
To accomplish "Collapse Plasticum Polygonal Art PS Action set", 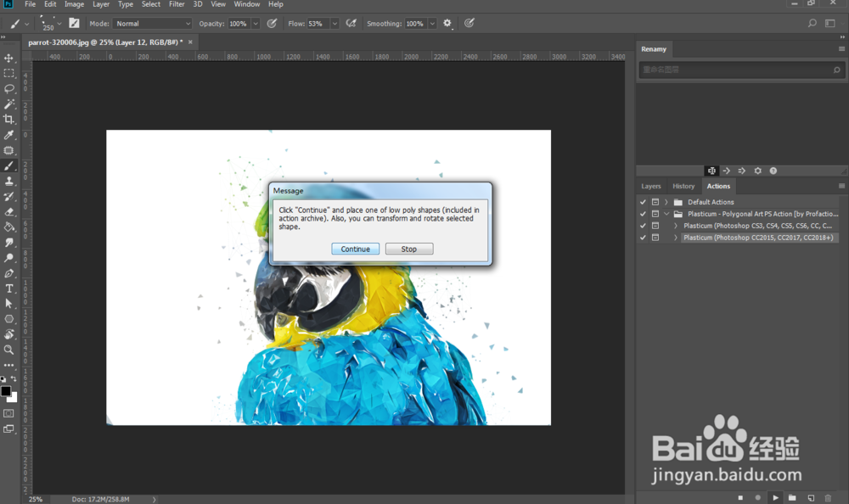I will tap(666, 214).
